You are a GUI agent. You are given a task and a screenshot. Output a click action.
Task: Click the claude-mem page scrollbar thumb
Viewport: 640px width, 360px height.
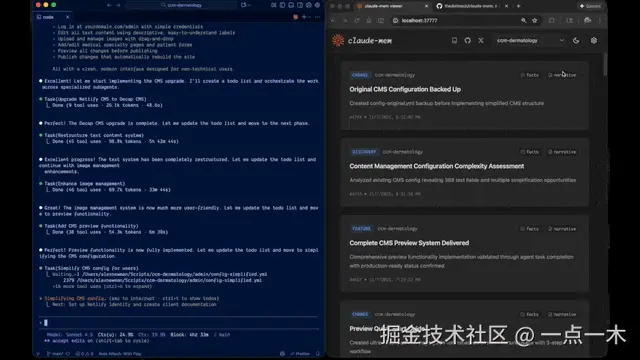[604, 64]
